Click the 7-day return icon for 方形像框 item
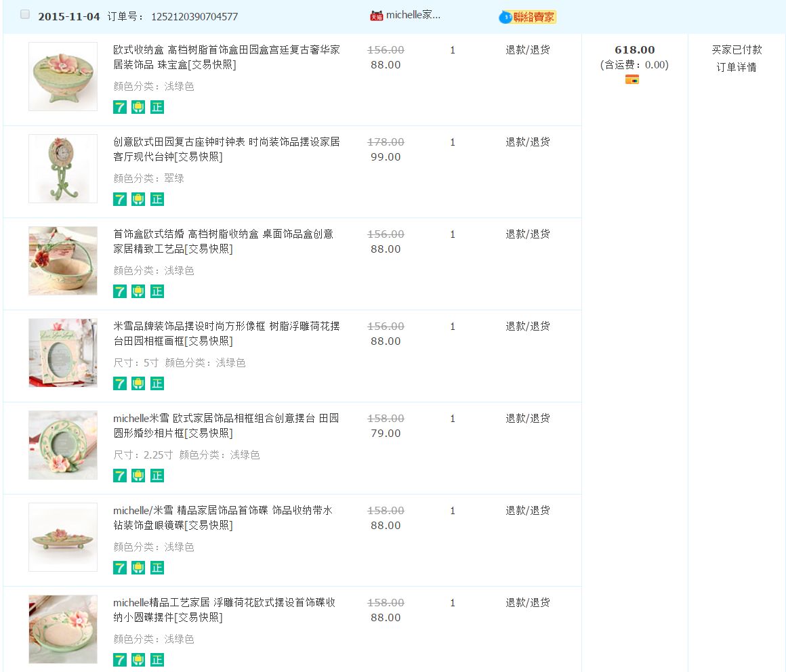This screenshot has width=786, height=672. [120, 383]
